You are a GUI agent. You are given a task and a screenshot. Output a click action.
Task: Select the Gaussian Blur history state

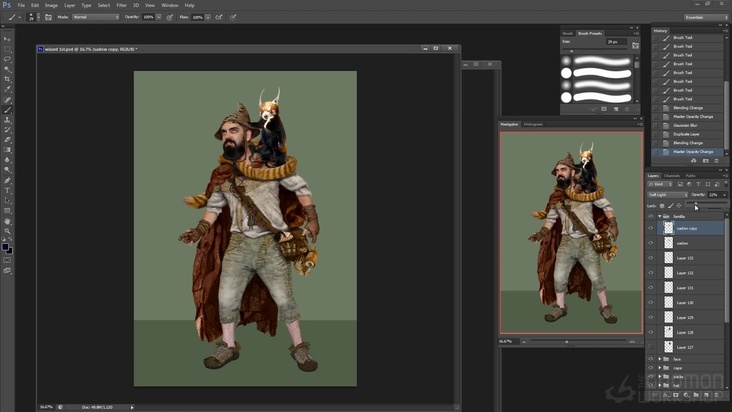[683, 125]
